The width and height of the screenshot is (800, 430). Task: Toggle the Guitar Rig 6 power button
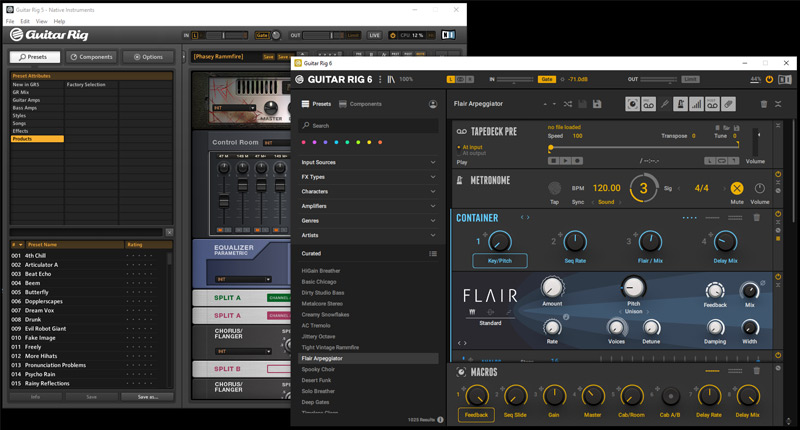click(x=769, y=79)
